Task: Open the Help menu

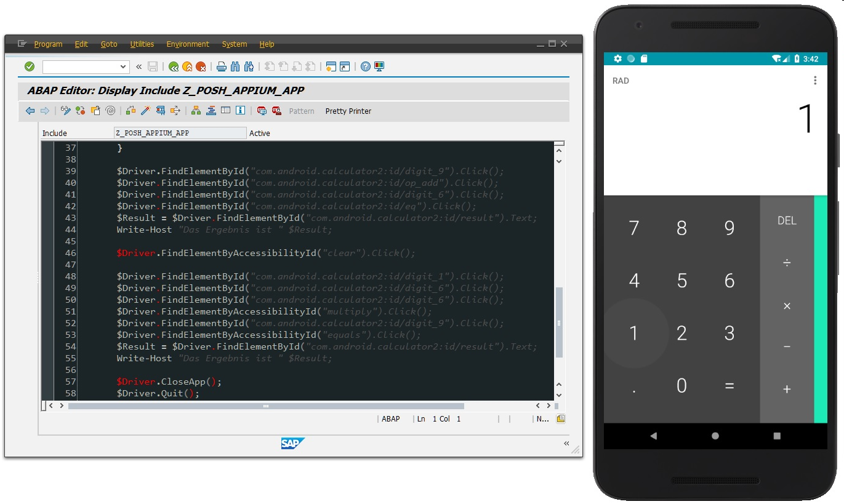Action: pyautogui.click(x=267, y=44)
